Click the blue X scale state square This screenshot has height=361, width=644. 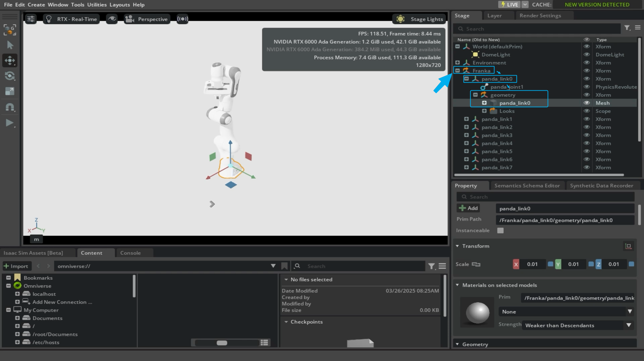tap(550, 264)
